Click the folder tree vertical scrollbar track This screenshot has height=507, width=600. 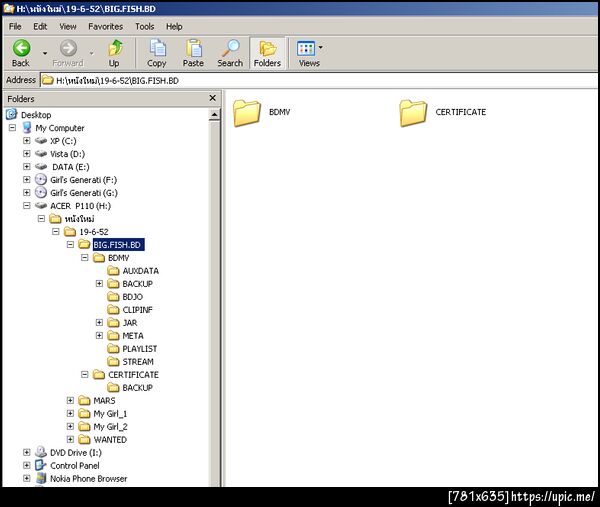pos(215,302)
